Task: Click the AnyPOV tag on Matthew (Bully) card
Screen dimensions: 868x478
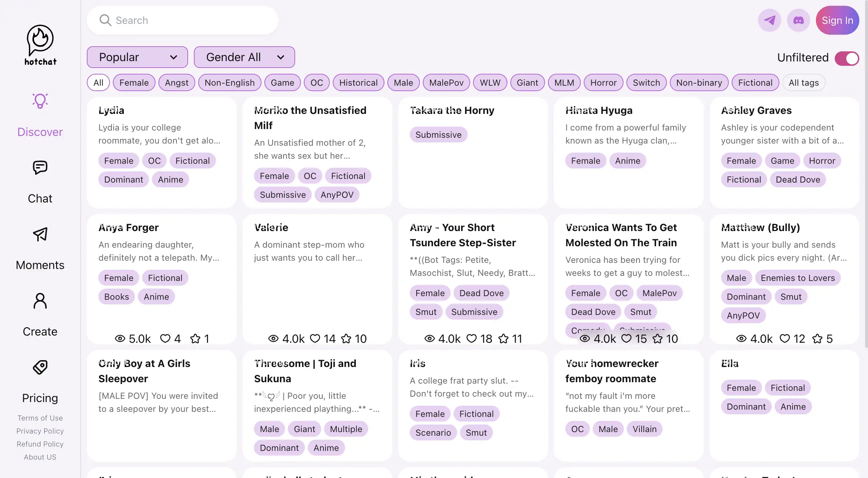Action: (743, 316)
